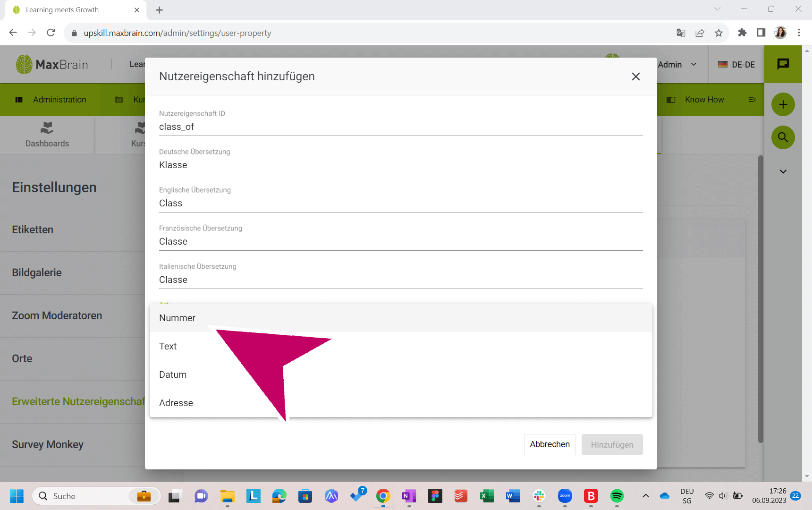Open OneDrive cloud tray icon
Image resolution: width=812 pixels, height=510 pixels.
pyautogui.click(x=665, y=496)
